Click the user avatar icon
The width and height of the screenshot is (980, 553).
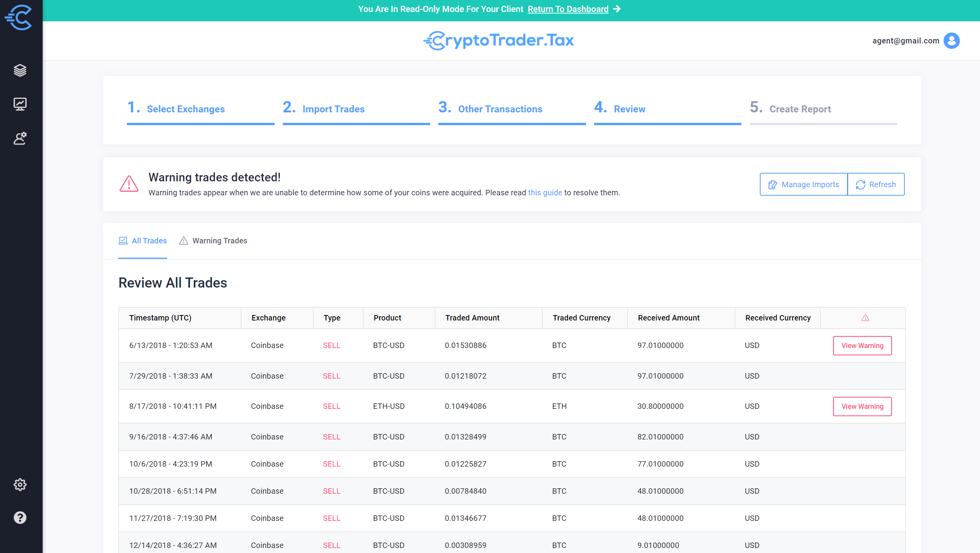tap(951, 41)
